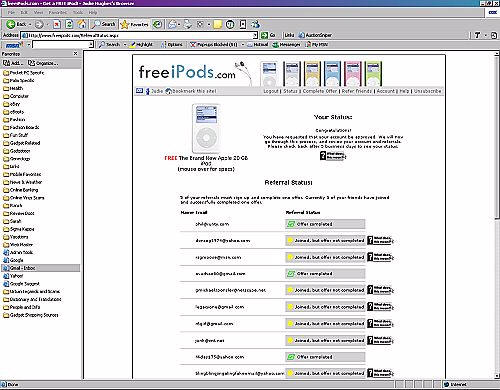Expand the MSN search box dropdown
The width and height of the screenshot is (500, 390).
coord(91,44)
